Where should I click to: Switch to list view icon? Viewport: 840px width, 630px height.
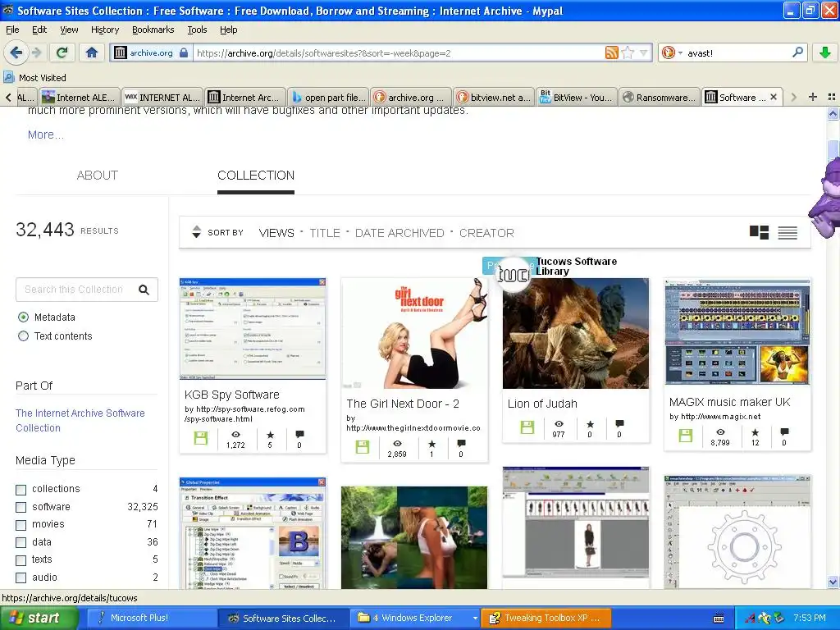tap(787, 232)
